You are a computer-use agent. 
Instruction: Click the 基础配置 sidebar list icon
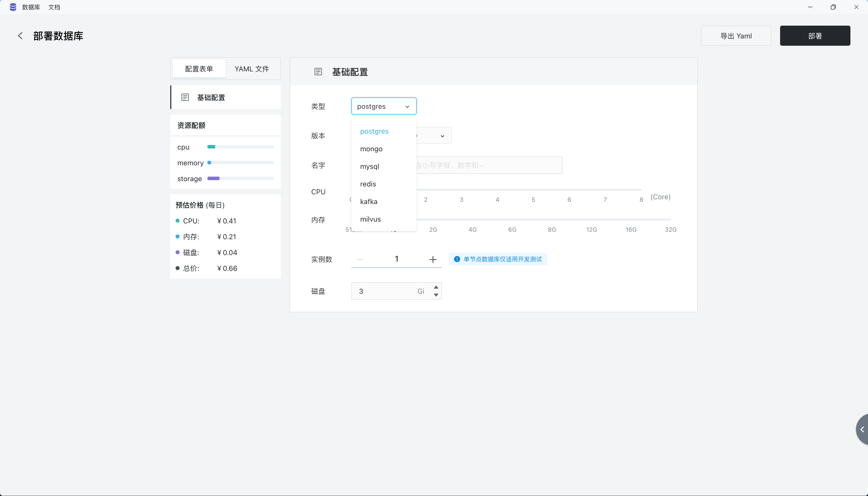click(185, 97)
